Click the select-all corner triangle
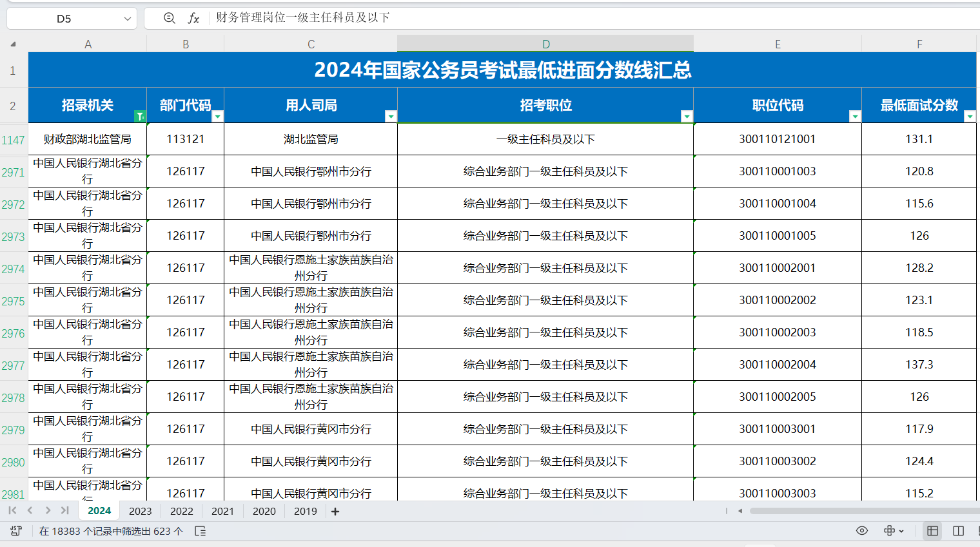This screenshot has width=980, height=547. click(13, 44)
